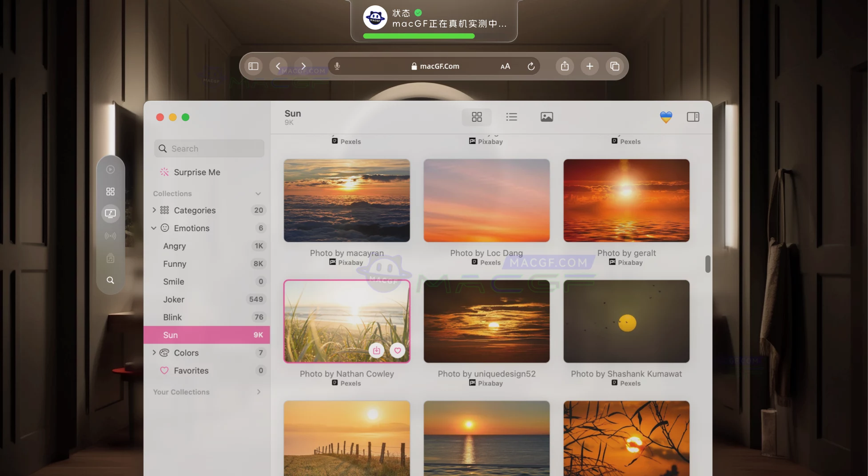Open the Surprise Me feature
This screenshot has height=476, width=868.
(x=197, y=172)
